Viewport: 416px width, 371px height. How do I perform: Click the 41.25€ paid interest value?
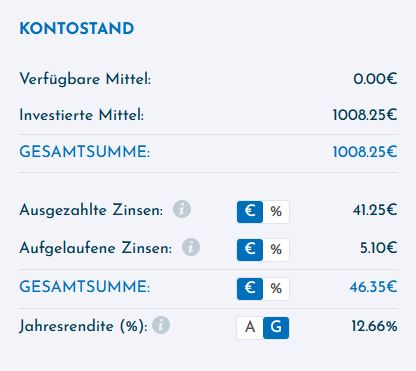click(375, 210)
